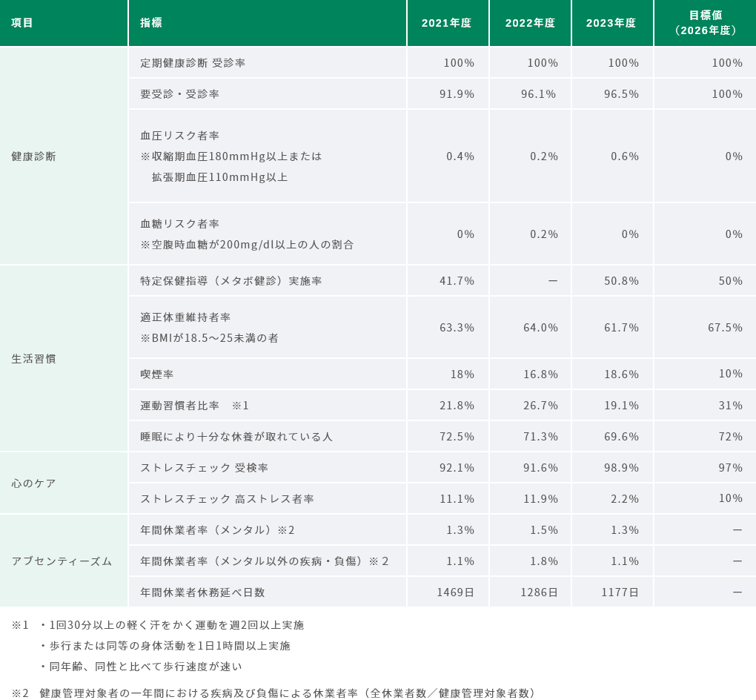The image size is (756, 700).
Task: Click the 血糖リスク者率 label
Action: [x=180, y=224]
